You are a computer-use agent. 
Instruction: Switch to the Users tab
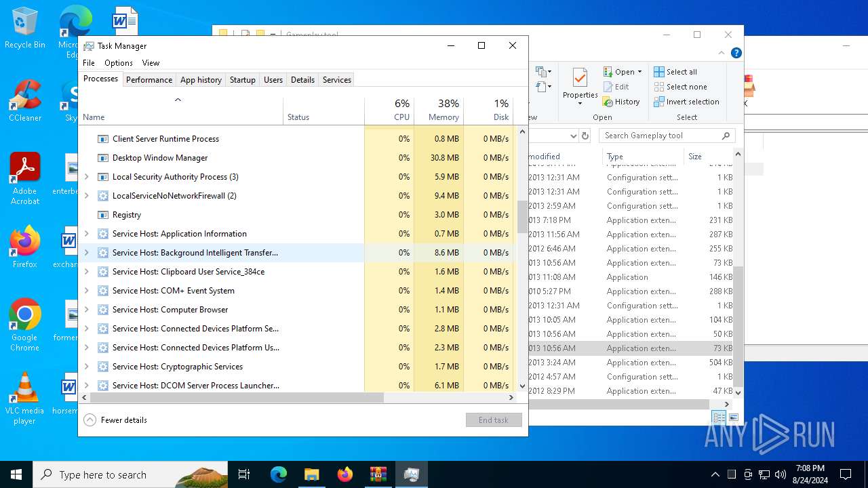pos(273,80)
